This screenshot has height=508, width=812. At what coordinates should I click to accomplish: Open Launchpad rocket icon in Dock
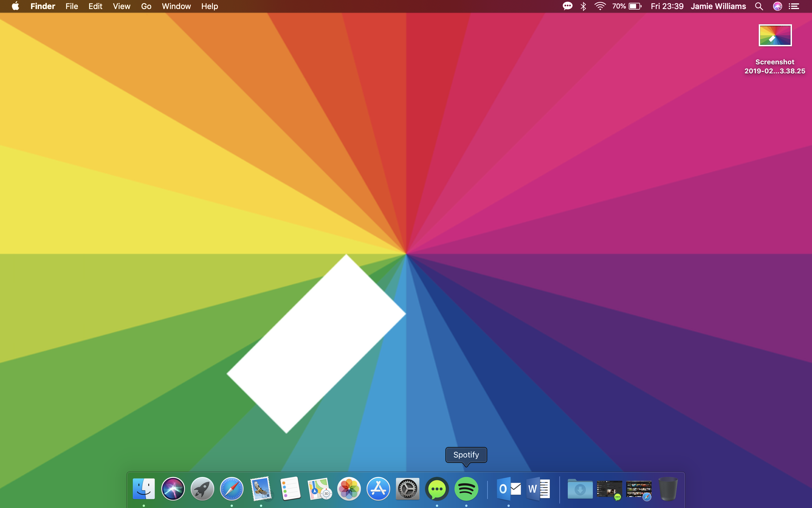point(202,489)
